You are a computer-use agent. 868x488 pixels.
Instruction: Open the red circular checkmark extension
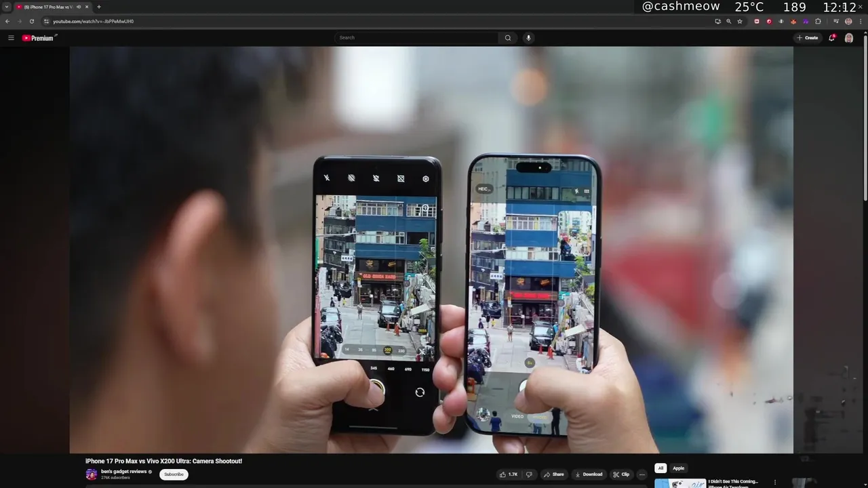click(x=769, y=21)
